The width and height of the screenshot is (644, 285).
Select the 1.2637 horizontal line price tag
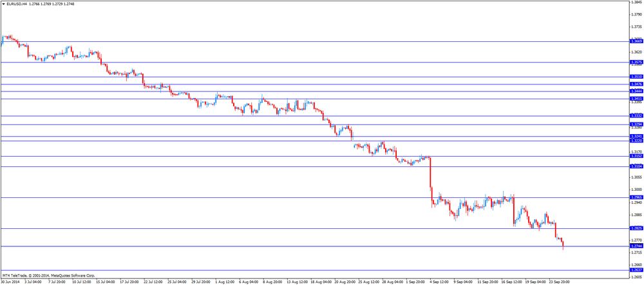click(x=636, y=270)
